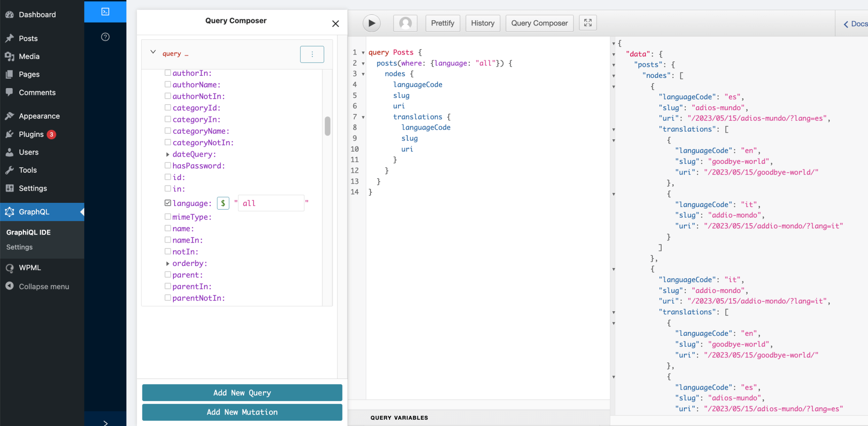Open the kebab menu beside query

(x=312, y=54)
